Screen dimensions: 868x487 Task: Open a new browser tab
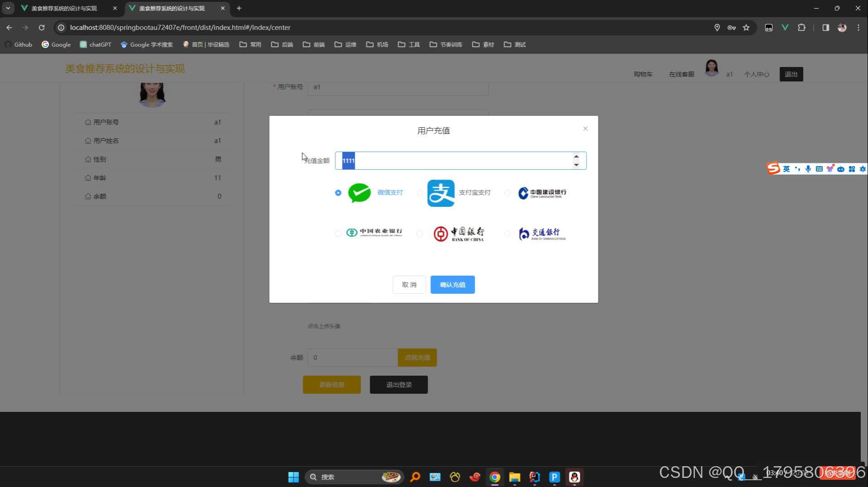click(x=239, y=8)
